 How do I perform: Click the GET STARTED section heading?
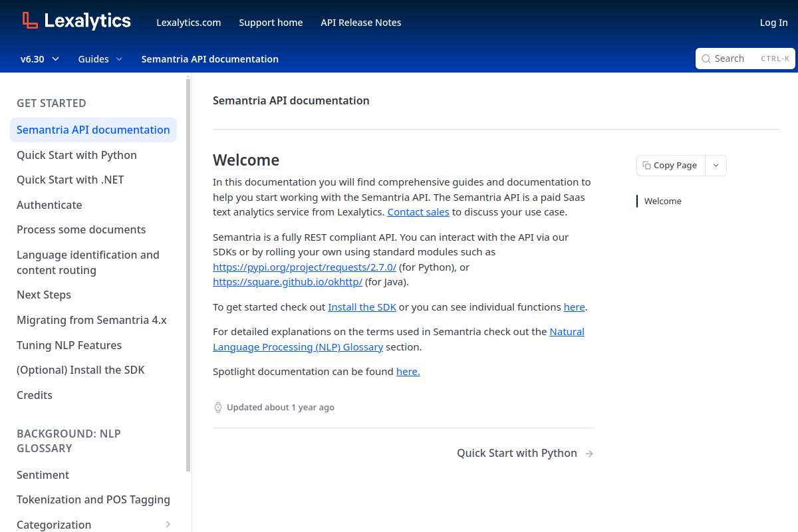(x=51, y=103)
